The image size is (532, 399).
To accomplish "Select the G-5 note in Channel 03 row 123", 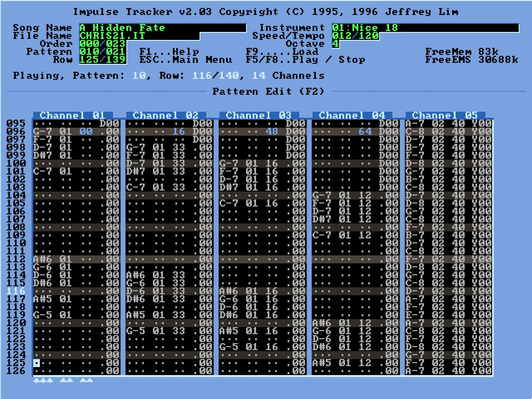I will 229,347.
